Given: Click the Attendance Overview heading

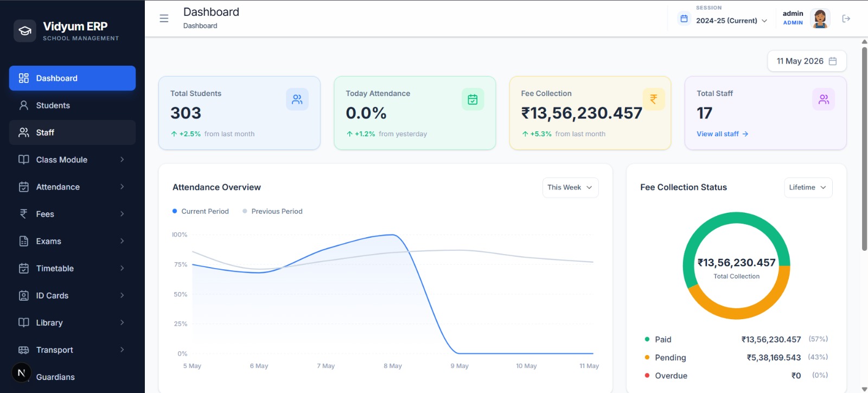Looking at the screenshot, I should [x=216, y=187].
